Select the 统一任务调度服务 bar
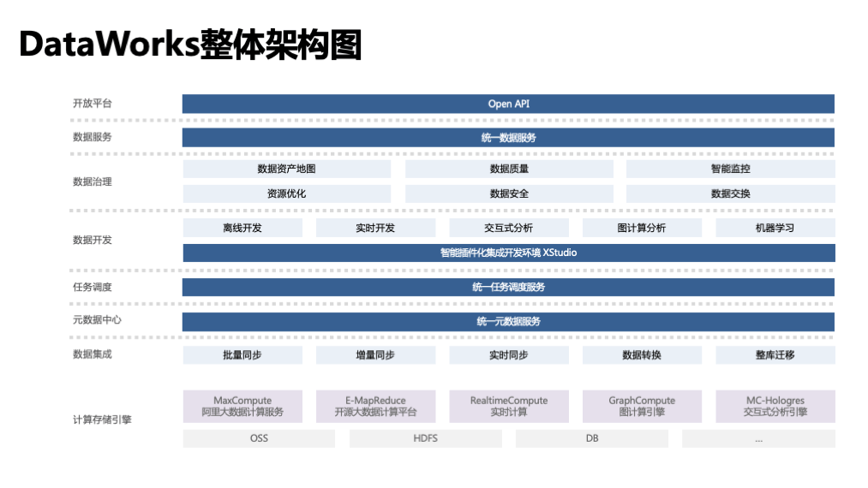 point(508,288)
